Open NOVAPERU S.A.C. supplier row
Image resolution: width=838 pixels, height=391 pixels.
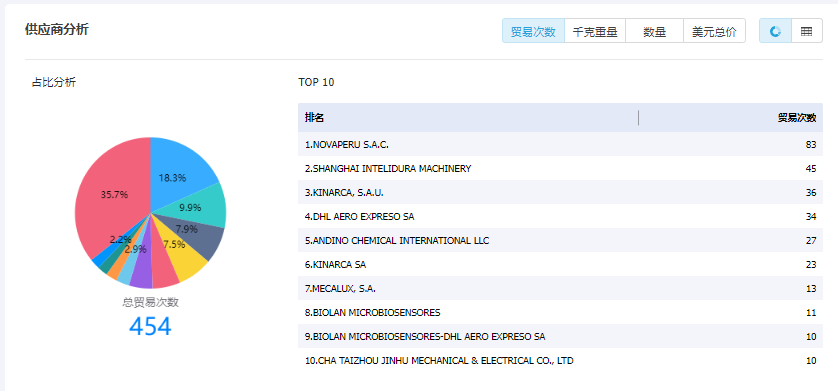tap(560, 144)
